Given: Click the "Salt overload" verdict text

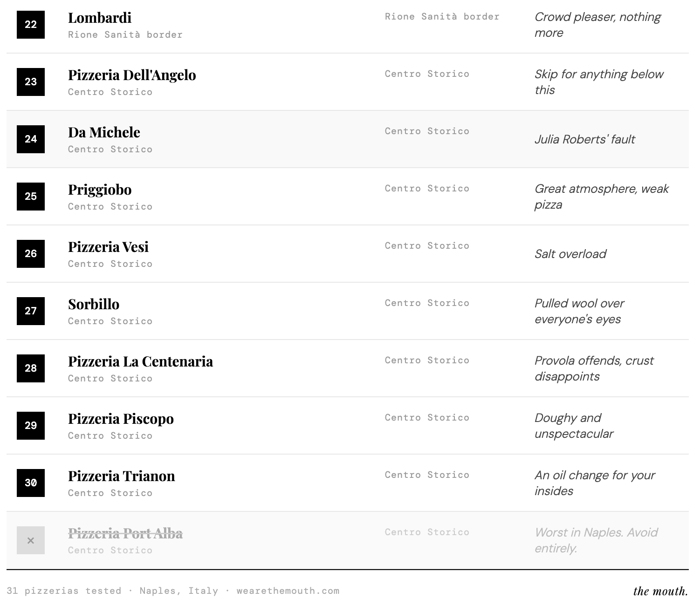Looking at the screenshot, I should pyautogui.click(x=570, y=254).
